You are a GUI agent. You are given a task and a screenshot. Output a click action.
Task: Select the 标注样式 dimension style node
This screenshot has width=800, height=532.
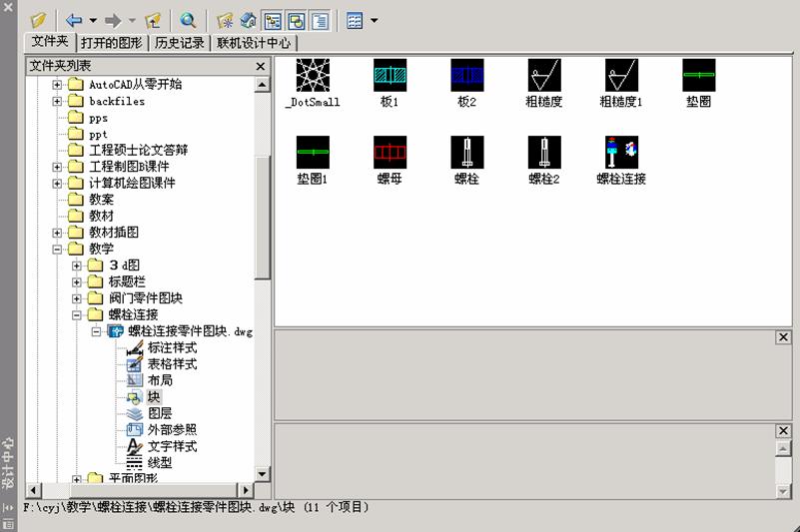pyautogui.click(x=172, y=348)
